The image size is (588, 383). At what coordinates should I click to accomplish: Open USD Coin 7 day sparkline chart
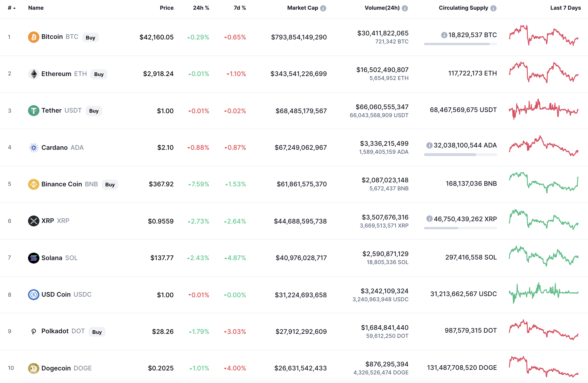544,293
